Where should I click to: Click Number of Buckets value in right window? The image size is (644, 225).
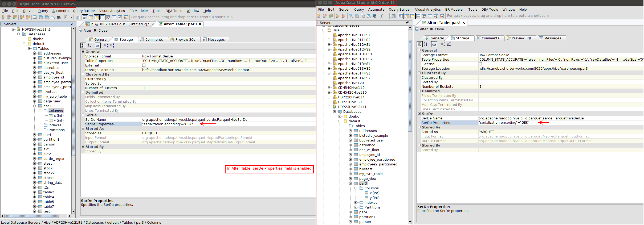coord(561,87)
